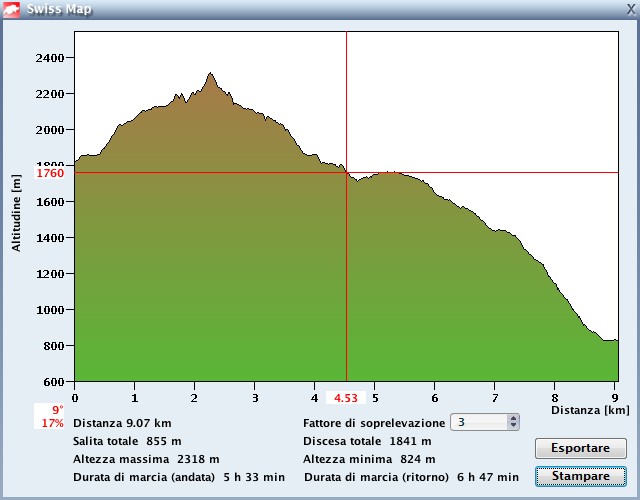Click the crosshair intersection on the profile

pyautogui.click(x=346, y=172)
